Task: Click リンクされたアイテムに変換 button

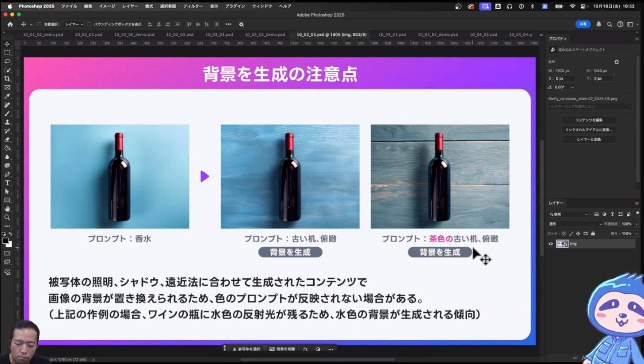Action: (588, 130)
